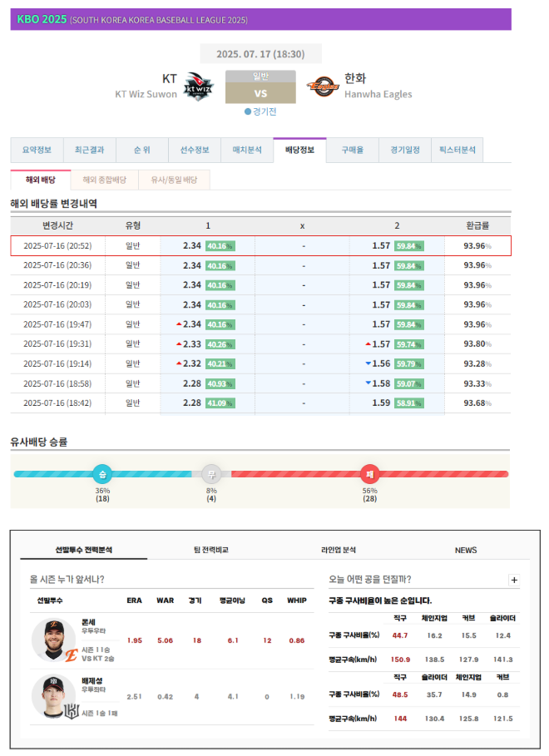
Task: Select the 해외배당 sub-tab
Action: (41, 180)
